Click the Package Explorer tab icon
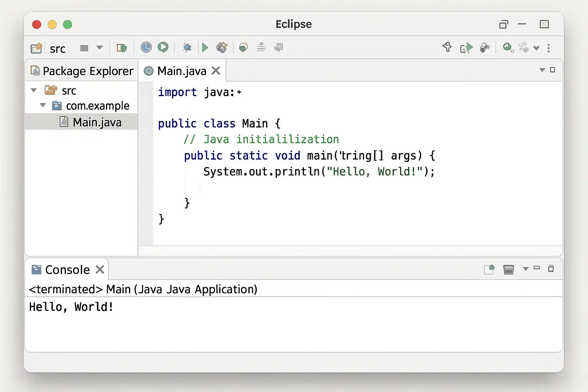Viewport: 588px width, 392px height. (35, 70)
